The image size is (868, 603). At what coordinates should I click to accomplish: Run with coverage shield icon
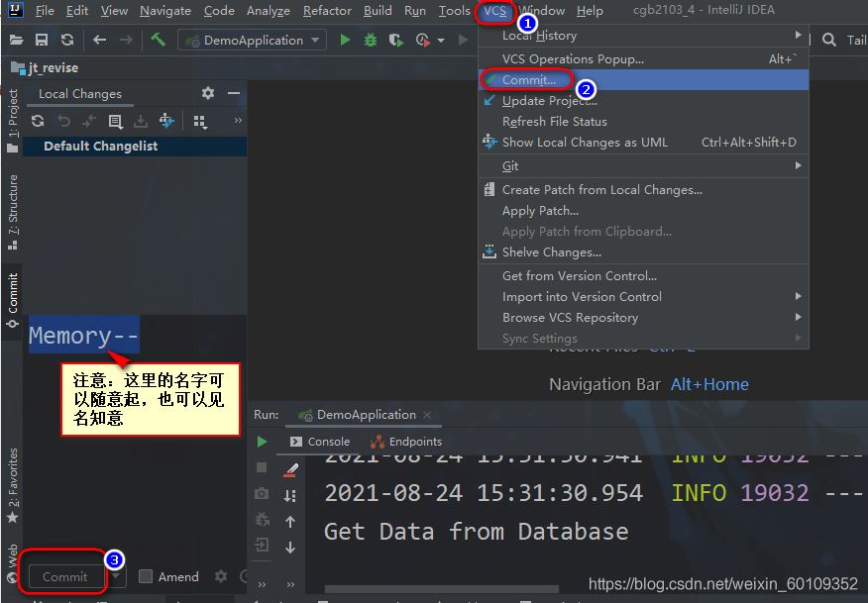coord(395,40)
